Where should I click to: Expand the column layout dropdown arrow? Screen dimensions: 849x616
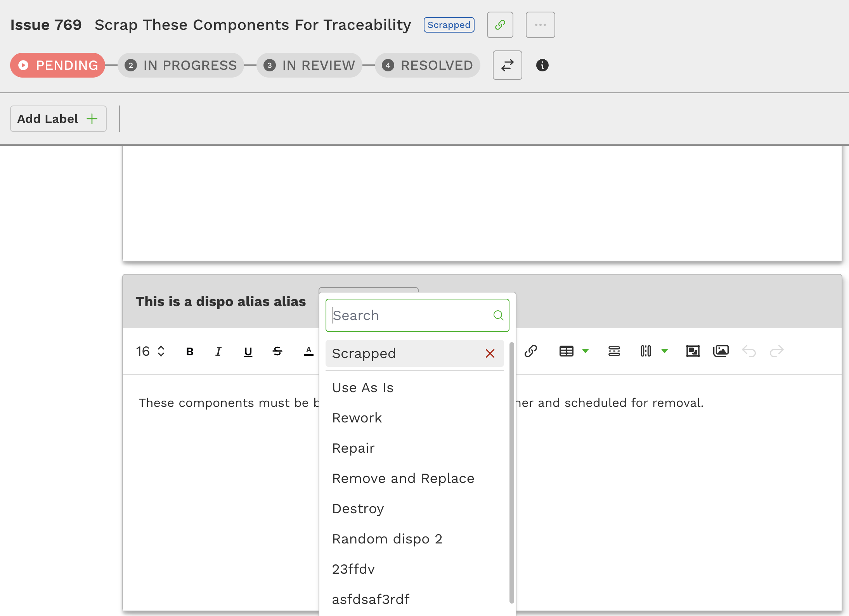coord(665,351)
